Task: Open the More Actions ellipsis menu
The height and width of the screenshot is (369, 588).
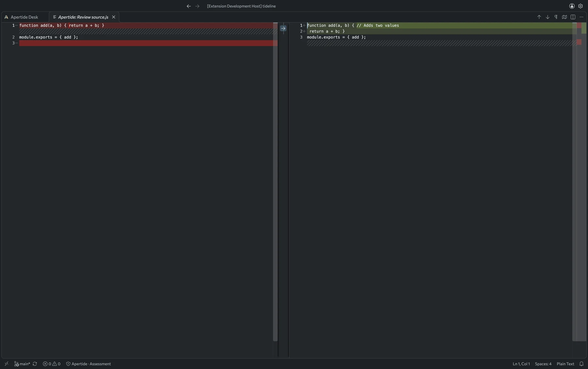Action: pos(581,17)
